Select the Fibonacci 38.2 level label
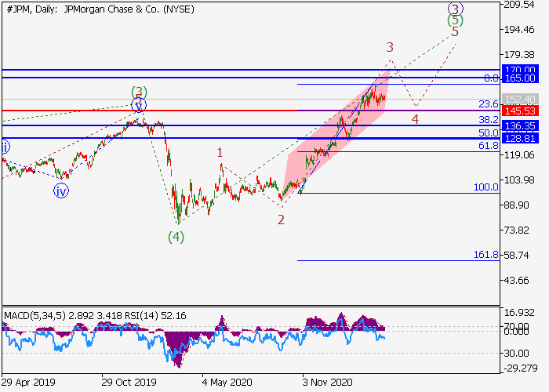This screenshot has width=549, height=392. (x=489, y=120)
